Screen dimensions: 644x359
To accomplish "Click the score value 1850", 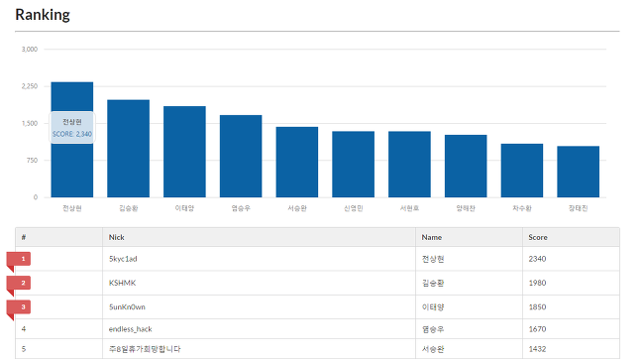I will (537, 306).
